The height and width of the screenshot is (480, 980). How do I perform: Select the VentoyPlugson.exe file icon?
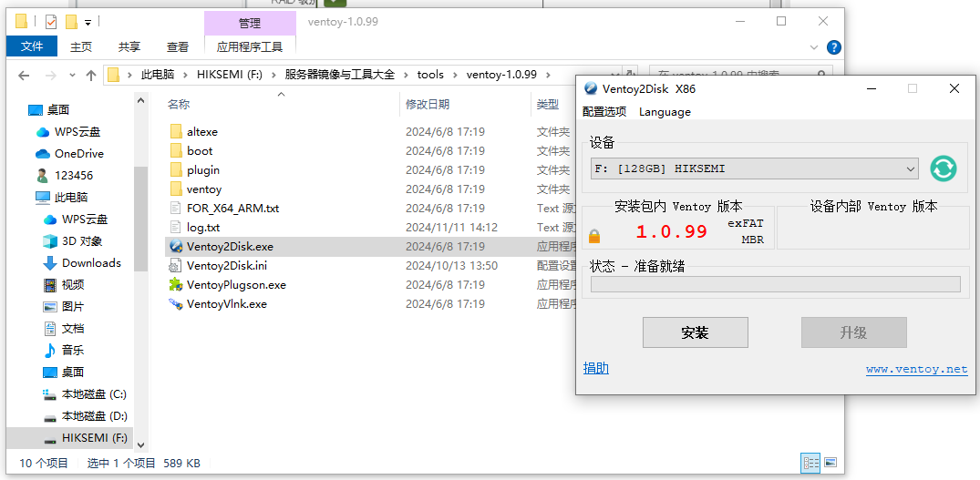pos(176,285)
